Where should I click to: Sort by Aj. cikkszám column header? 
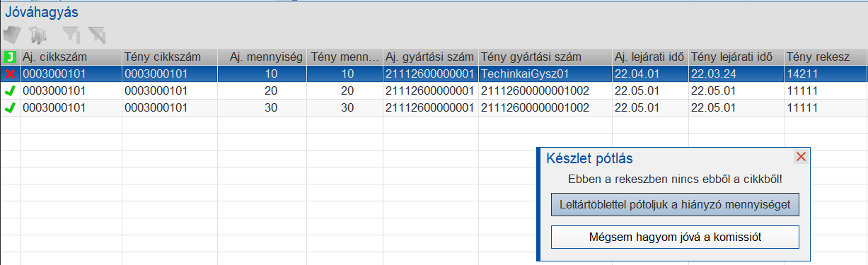pos(71,57)
